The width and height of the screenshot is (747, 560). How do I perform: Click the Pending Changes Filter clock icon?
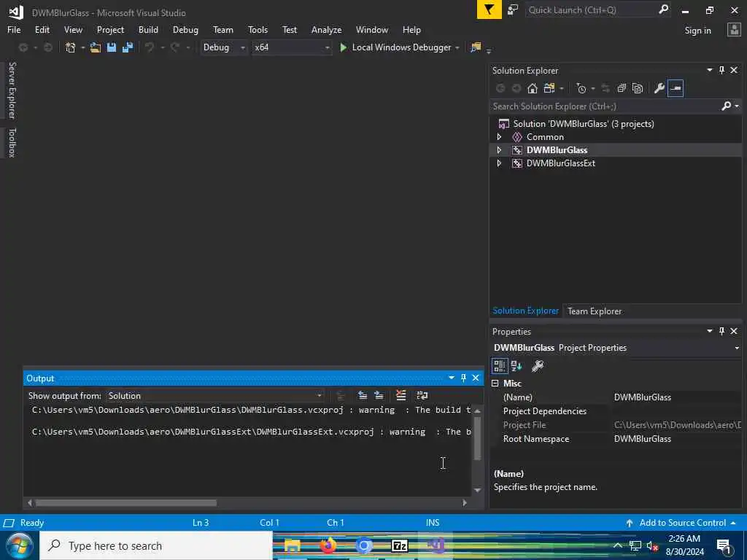tap(581, 88)
